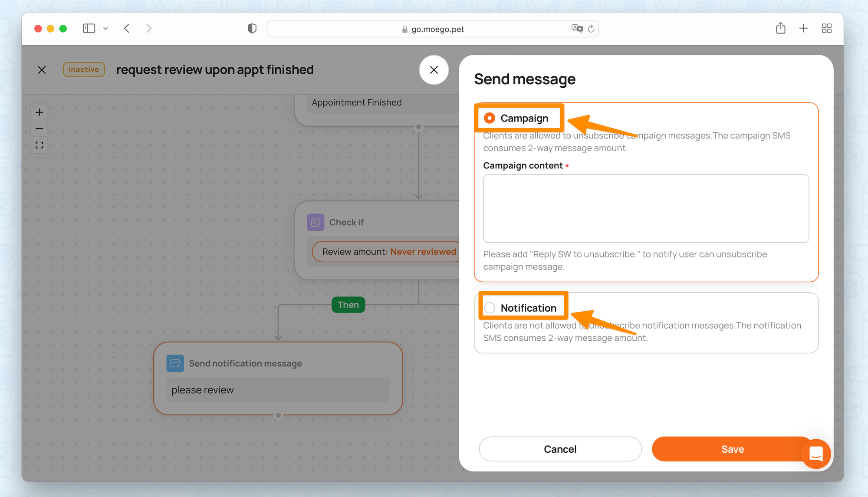Image resolution: width=868 pixels, height=497 pixels.
Task: Click the canvas zoom out minus icon
Action: [39, 128]
